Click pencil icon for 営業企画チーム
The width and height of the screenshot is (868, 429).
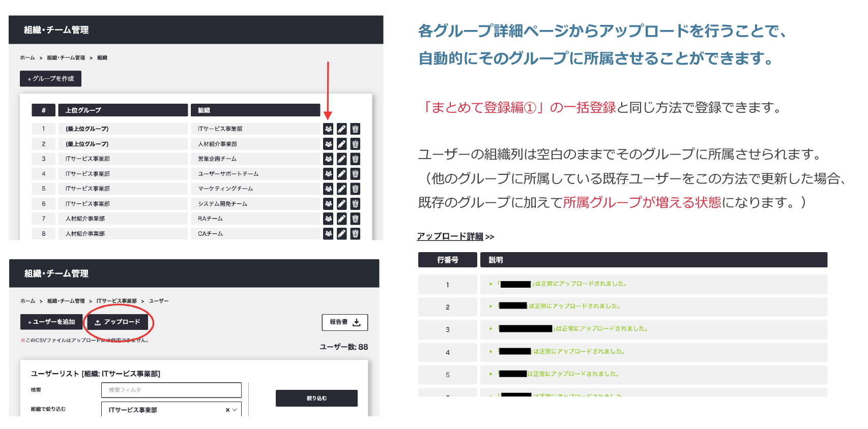click(342, 159)
